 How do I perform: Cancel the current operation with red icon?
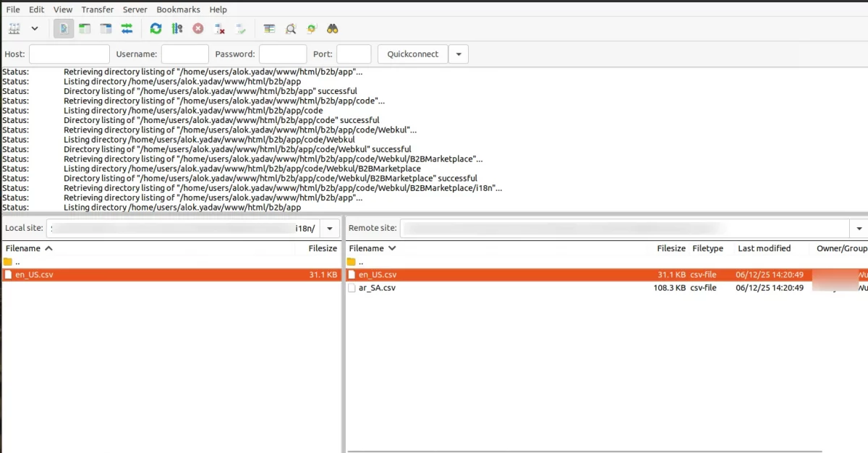[x=197, y=29]
